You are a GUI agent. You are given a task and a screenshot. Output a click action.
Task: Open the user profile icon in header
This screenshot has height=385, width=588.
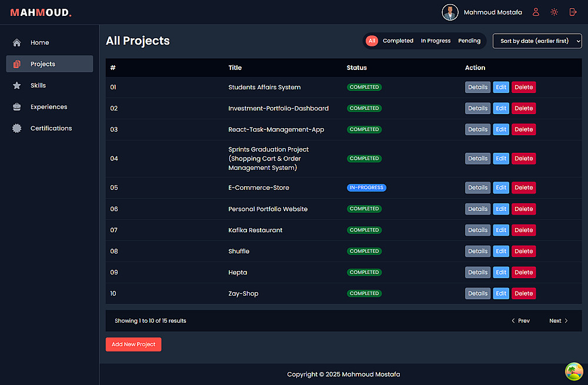536,12
